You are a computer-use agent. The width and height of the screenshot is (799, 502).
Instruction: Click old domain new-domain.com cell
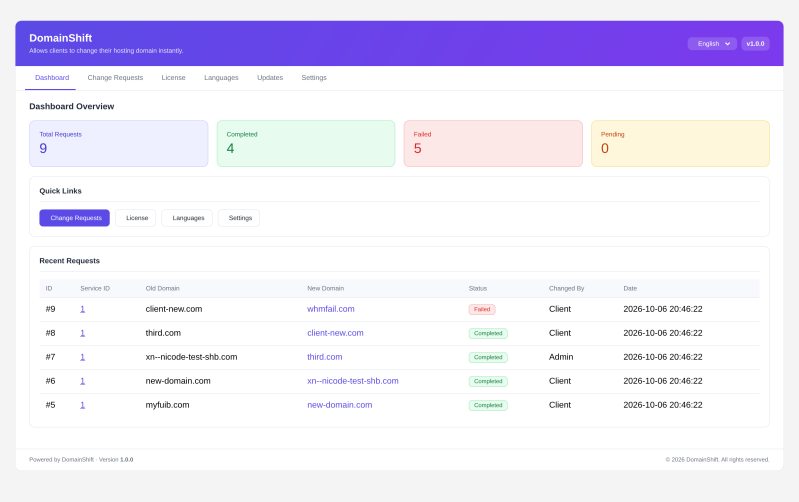178,381
